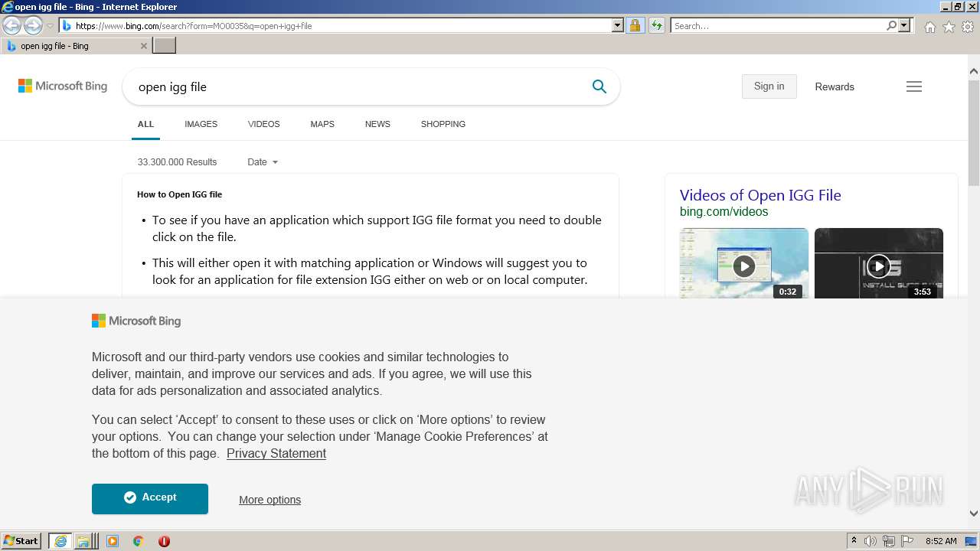Image resolution: width=980 pixels, height=551 pixels.
Task: Open the search provider dropdown arrow
Action: pos(904,26)
